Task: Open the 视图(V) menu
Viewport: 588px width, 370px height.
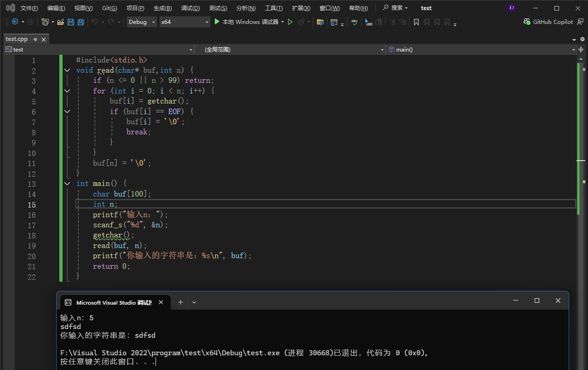Action: [x=83, y=8]
